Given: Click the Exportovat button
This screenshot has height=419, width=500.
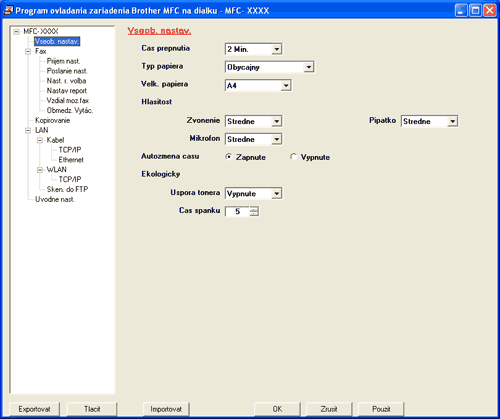Looking at the screenshot, I should (35, 409).
